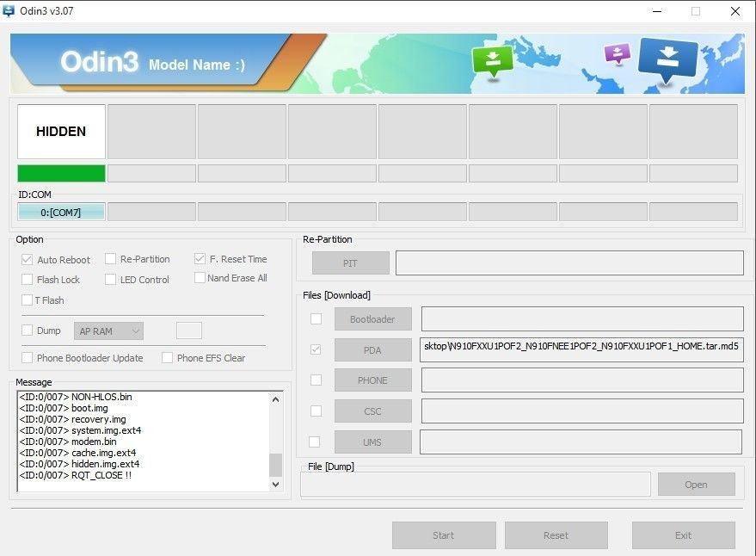Select the cache.img.ext4 log line
Image resolution: width=756 pixels, height=556 pixels.
(x=77, y=453)
